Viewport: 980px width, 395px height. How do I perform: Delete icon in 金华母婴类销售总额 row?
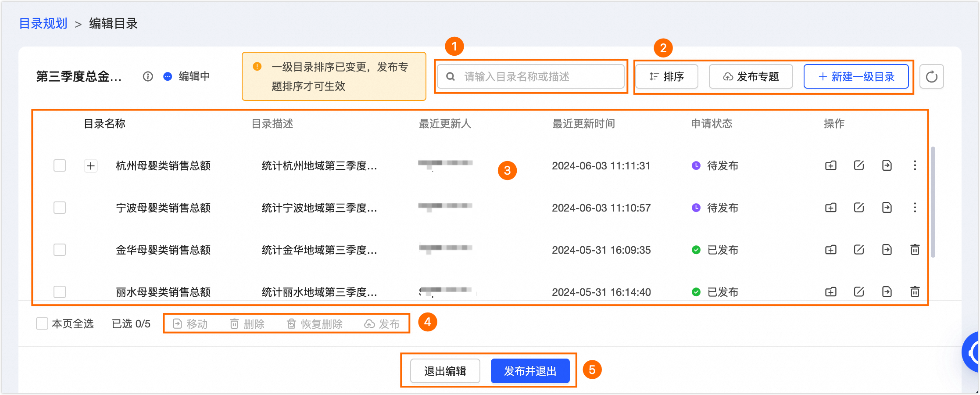click(x=915, y=250)
